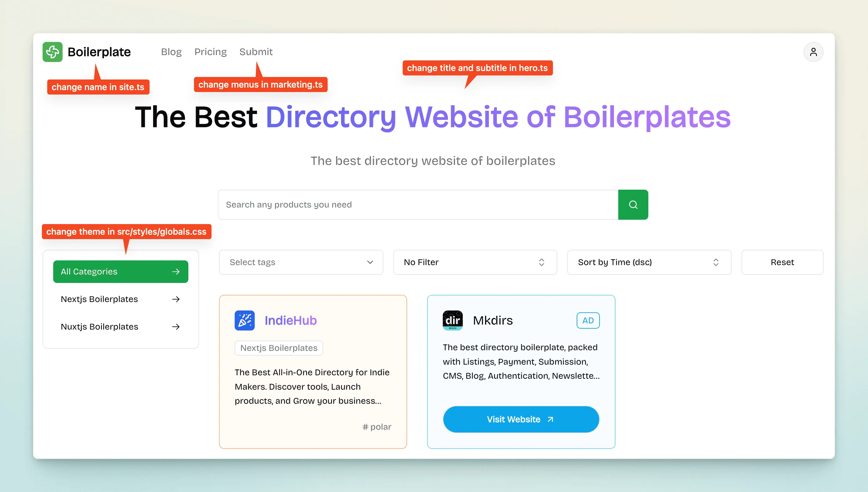868x492 pixels.
Task: Click the Submit navigation link
Action: (255, 51)
